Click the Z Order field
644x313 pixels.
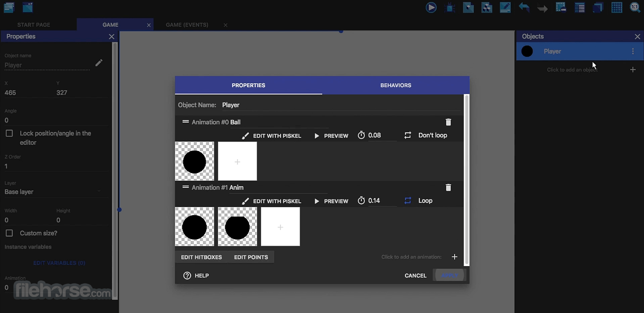56,166
